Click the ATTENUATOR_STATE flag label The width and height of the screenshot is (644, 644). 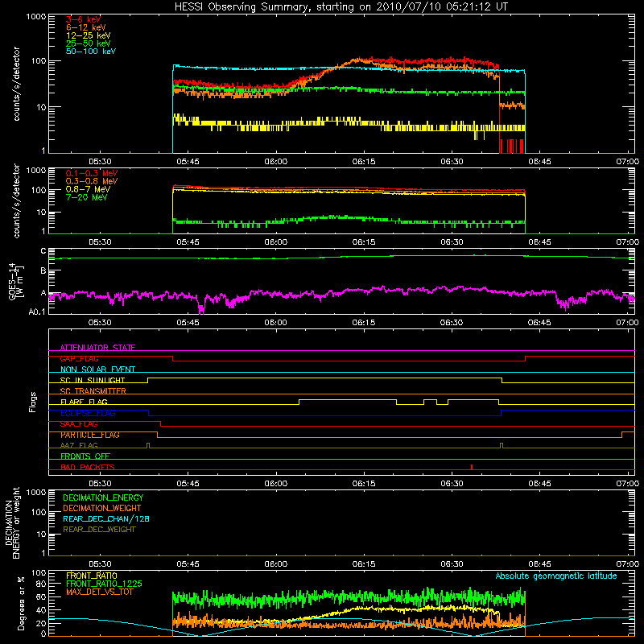97,348
